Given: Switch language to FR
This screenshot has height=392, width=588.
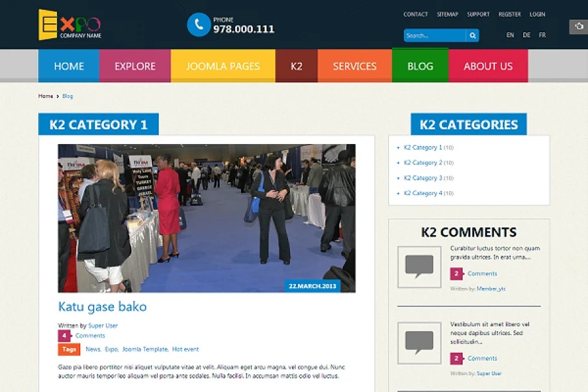Looking at the screenshot, I should [542, 35].
